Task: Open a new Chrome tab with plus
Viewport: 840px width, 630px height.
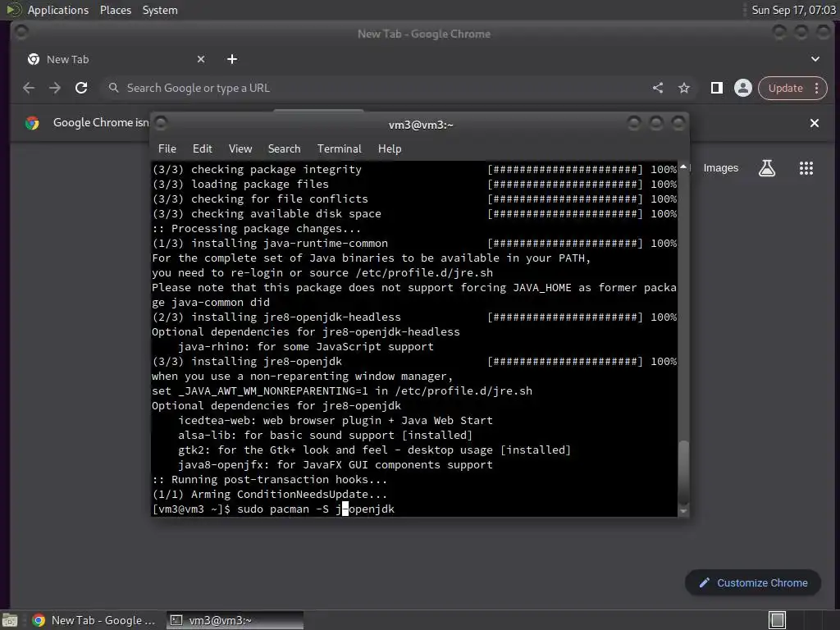Action: [232, 59]
